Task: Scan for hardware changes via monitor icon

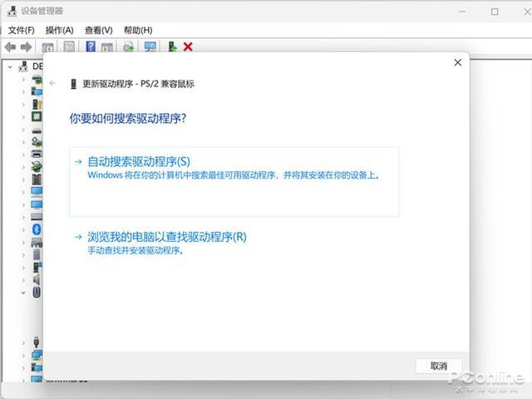Action: point(150,47)
